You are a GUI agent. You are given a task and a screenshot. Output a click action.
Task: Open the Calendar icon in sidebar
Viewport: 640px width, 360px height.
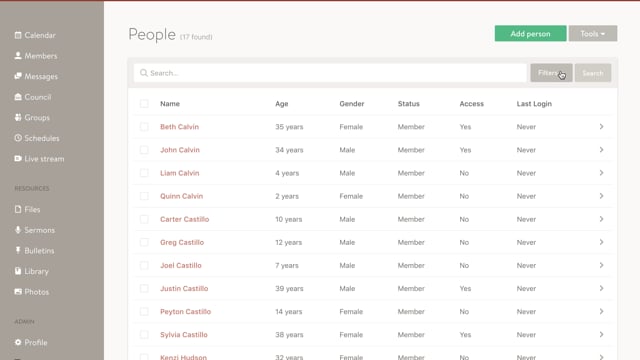point(18,35)
